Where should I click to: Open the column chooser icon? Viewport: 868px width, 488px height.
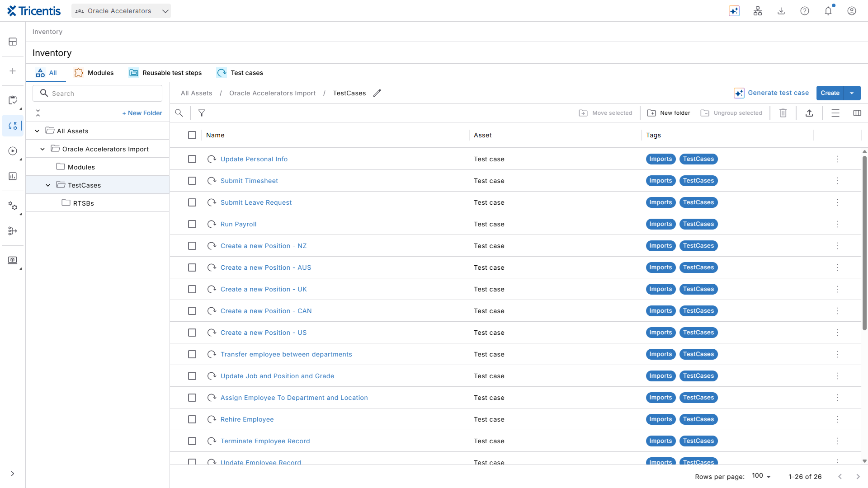coord(857,113)
